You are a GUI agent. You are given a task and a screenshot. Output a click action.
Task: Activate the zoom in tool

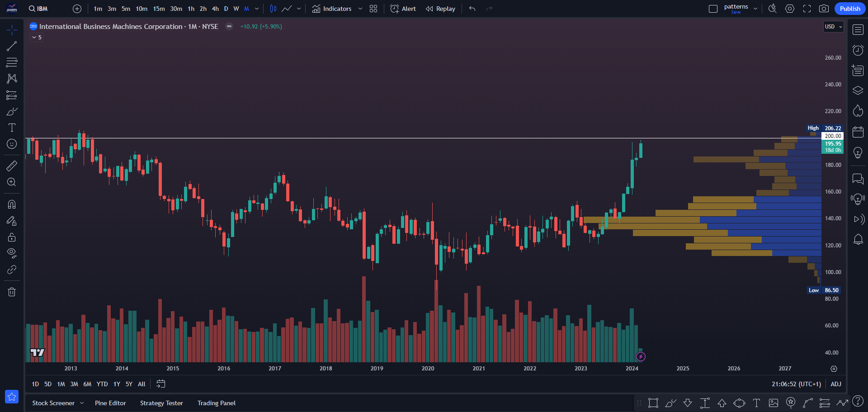[x=12, y=182]
